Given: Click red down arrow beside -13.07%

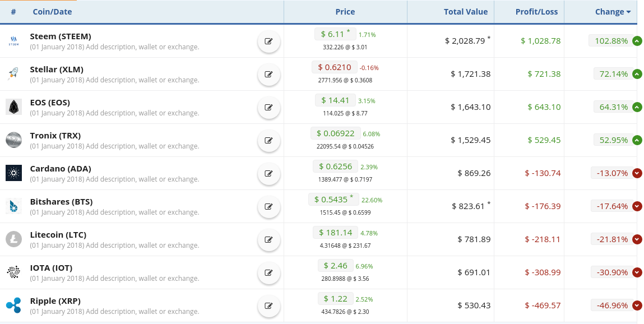Looking at the screenshot, I should pyautogui.click(x=637, y=173).
